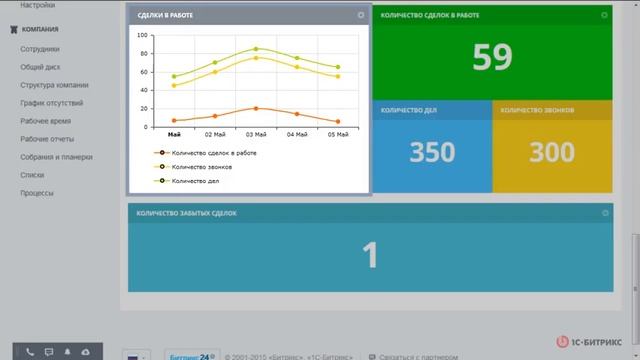Open Рабочее время in the sidebar

click(46, 121)
